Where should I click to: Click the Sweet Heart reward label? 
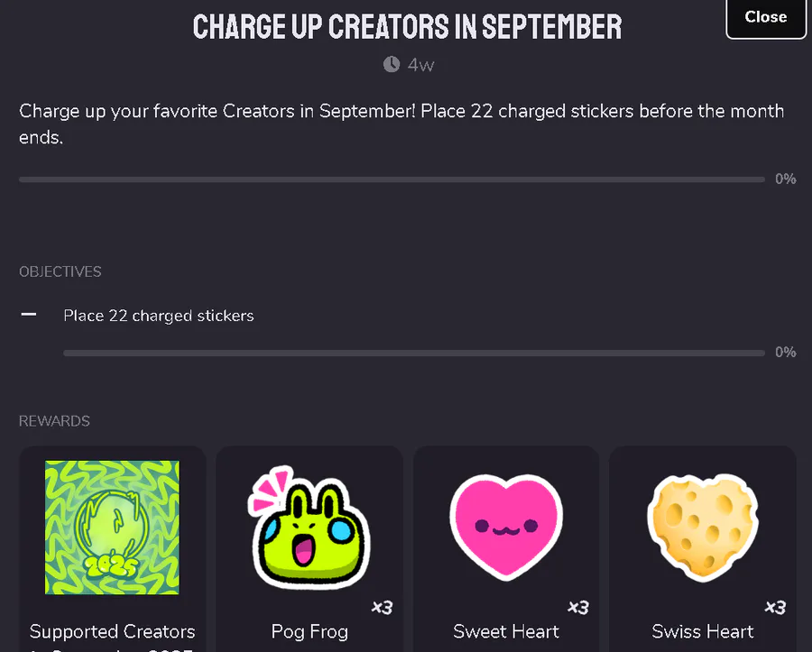pyautogui.click(x=506, y=632)
